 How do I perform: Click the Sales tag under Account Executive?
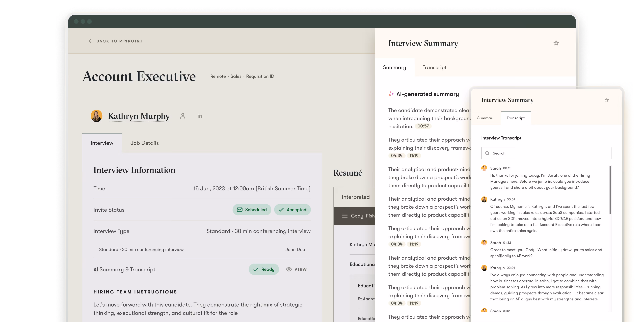tap(236, 76)
